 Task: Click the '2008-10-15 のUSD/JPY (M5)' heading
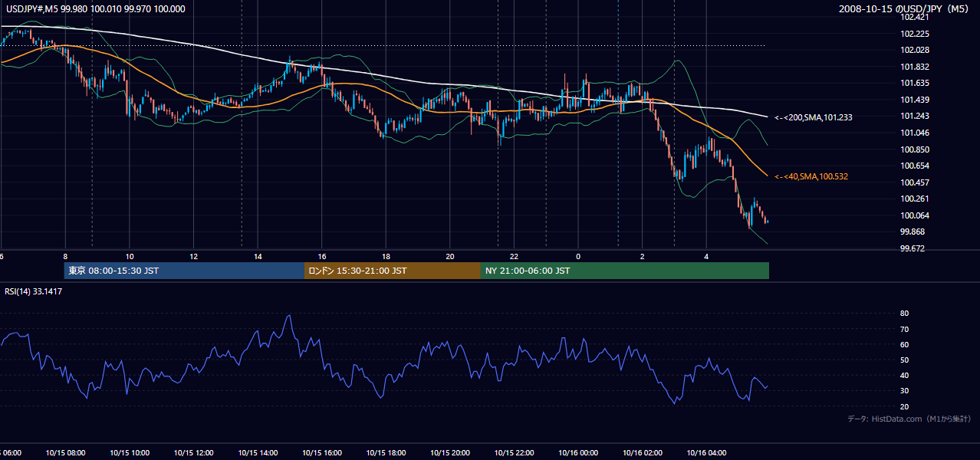pos(904,9)
